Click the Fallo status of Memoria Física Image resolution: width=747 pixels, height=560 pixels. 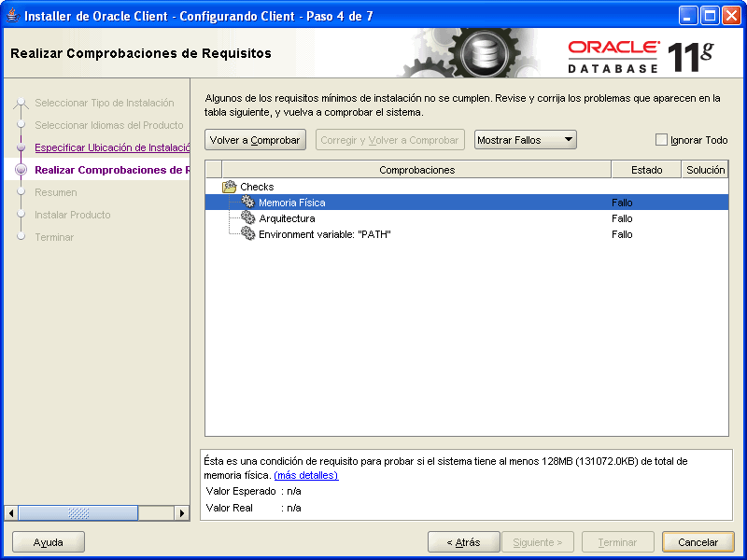pyautogui.click(x=622, y=203)
